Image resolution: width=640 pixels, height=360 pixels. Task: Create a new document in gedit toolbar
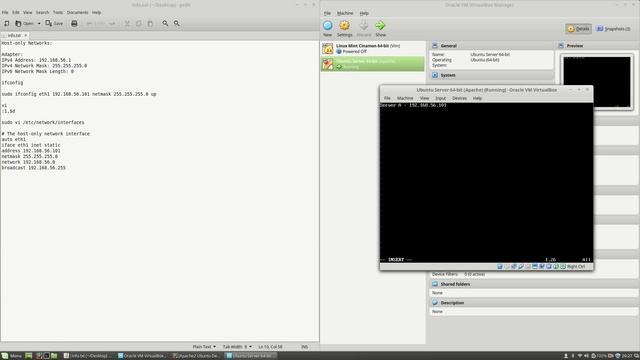point(7,24)
